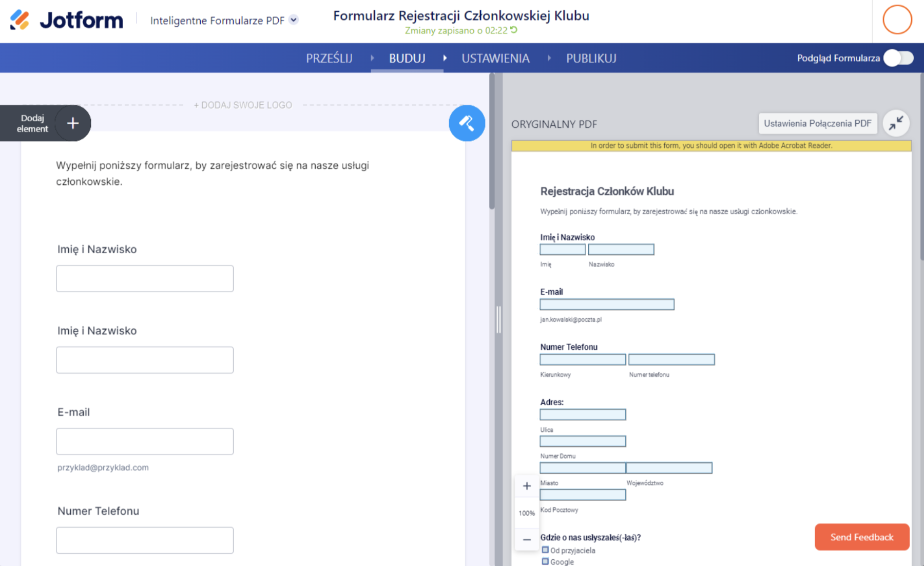924x566 pixels.
Task: Click the Dodaj swoje logo placeholder
Action: 243,105
